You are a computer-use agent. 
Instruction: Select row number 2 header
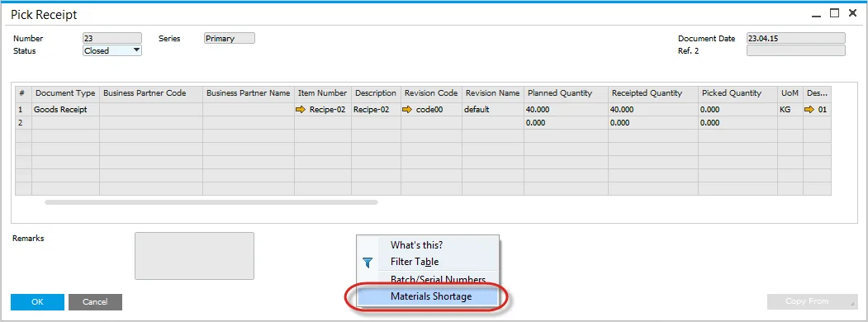coord(23,123)
